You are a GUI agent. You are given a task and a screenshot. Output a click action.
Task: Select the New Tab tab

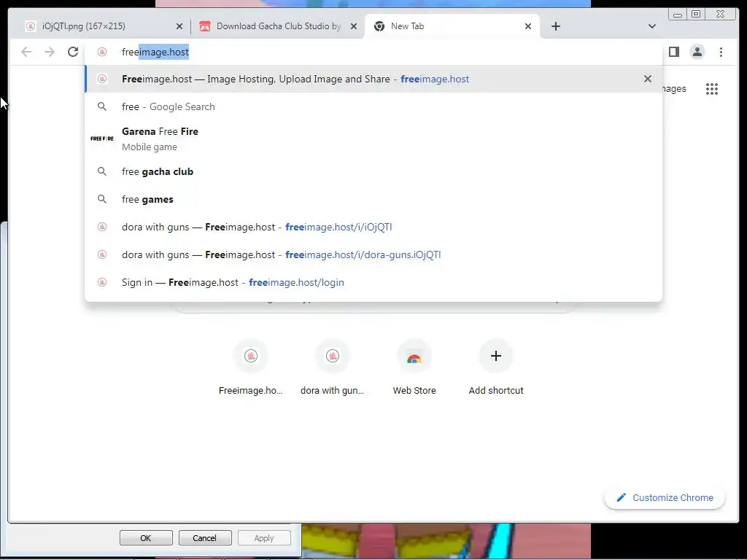tap(452, 26)
